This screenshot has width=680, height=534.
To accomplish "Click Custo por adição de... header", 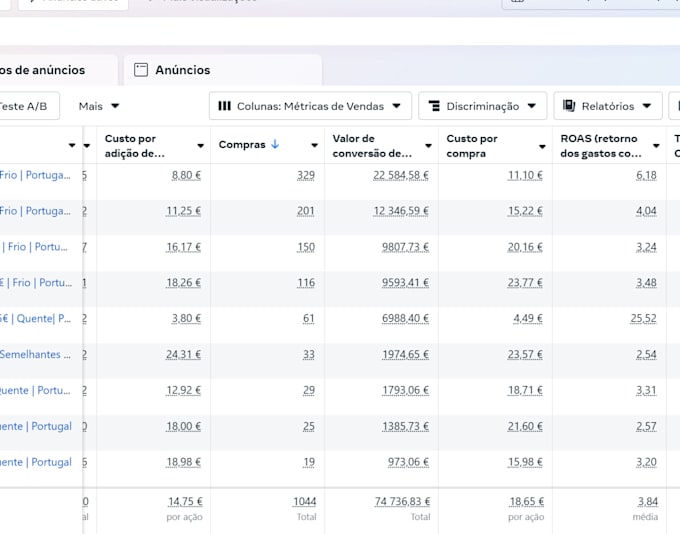I will tap(134, 146).
